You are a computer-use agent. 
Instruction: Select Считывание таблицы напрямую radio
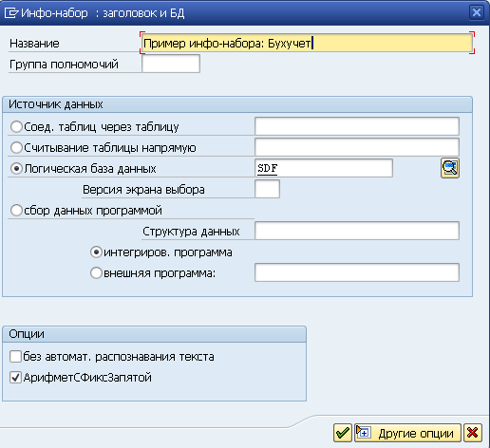(x=16, y=148)
